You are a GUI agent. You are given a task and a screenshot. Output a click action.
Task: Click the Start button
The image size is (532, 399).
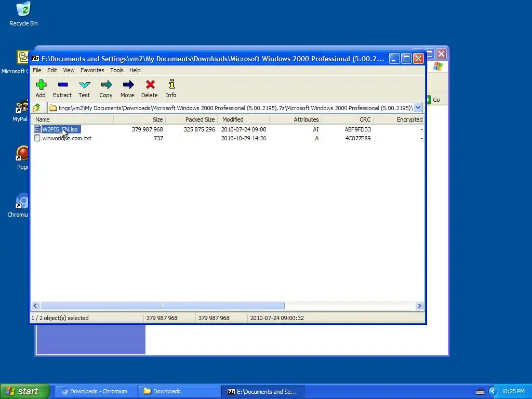[24, 391]
